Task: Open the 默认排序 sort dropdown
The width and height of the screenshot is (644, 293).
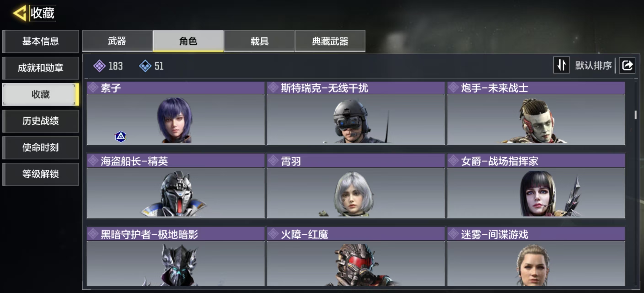Action: pyautogui.click(x=593, y=65)
